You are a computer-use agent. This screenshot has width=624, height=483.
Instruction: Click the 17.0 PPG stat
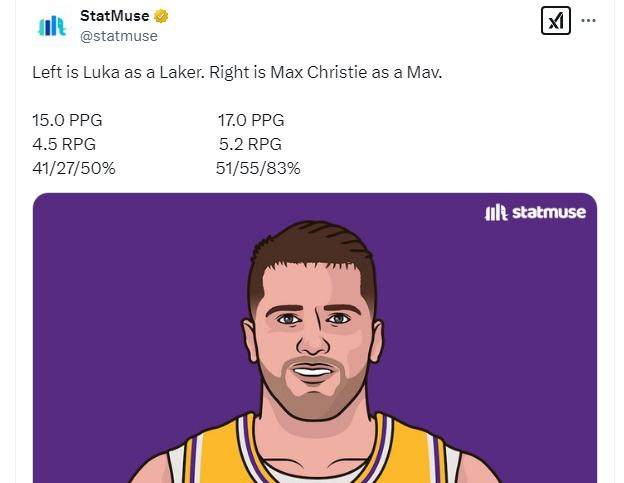pyautogui.click(x=251, y=120)
